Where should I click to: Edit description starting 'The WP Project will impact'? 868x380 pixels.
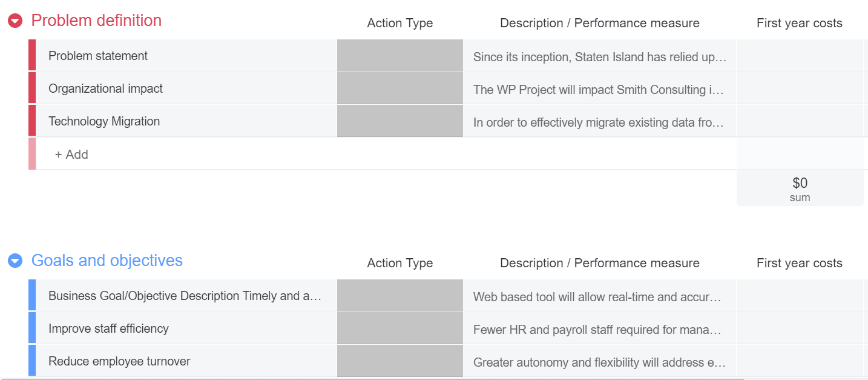click(600, 90)
